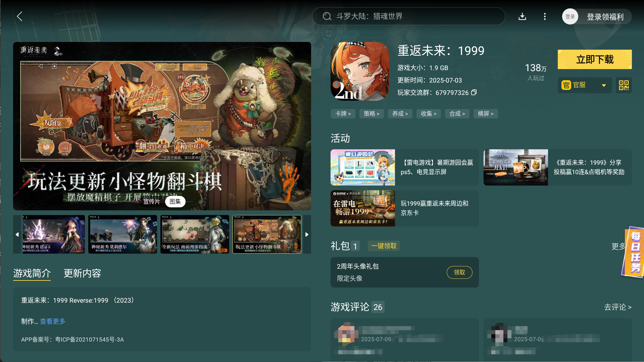
Task: Click 去评论 to write a review
Action: coord(618,307)
